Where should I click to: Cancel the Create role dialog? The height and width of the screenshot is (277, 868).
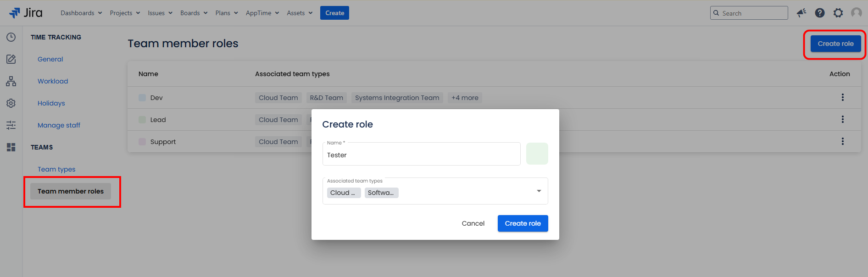pyautogui.click(x=473, y=223)
